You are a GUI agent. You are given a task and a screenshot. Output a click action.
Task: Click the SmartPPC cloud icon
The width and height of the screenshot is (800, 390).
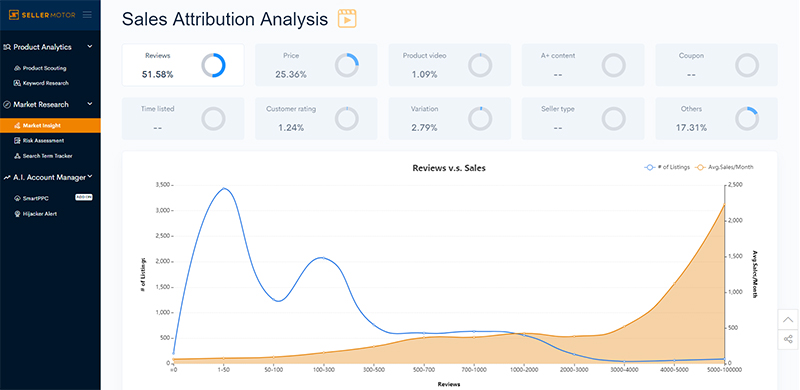click(x=17, y=198)
